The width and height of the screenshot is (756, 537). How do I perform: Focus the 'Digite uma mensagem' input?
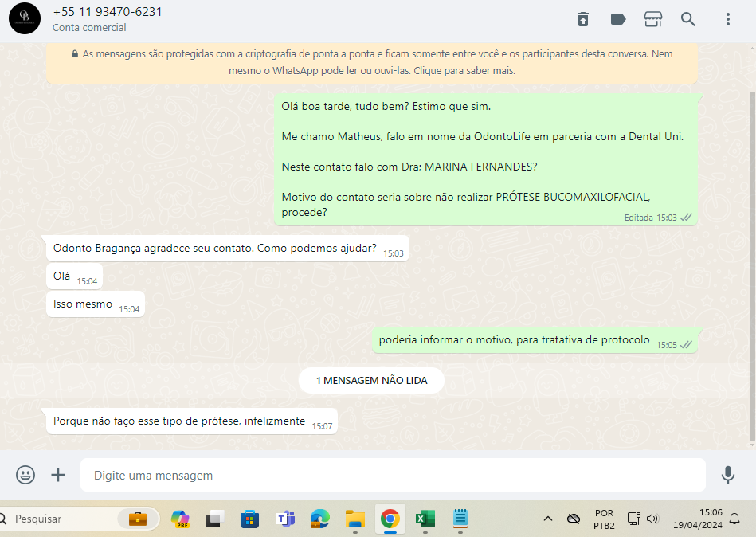393,476
